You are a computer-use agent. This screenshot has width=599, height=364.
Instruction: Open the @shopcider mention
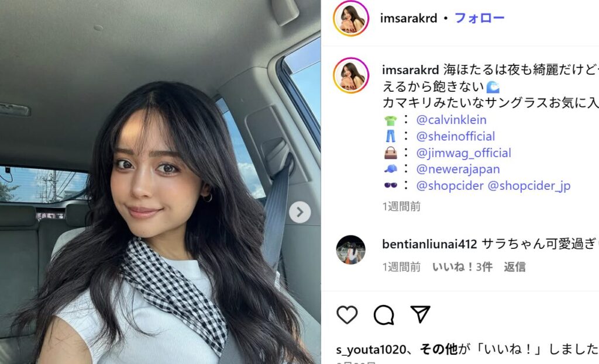click(450, 185)
